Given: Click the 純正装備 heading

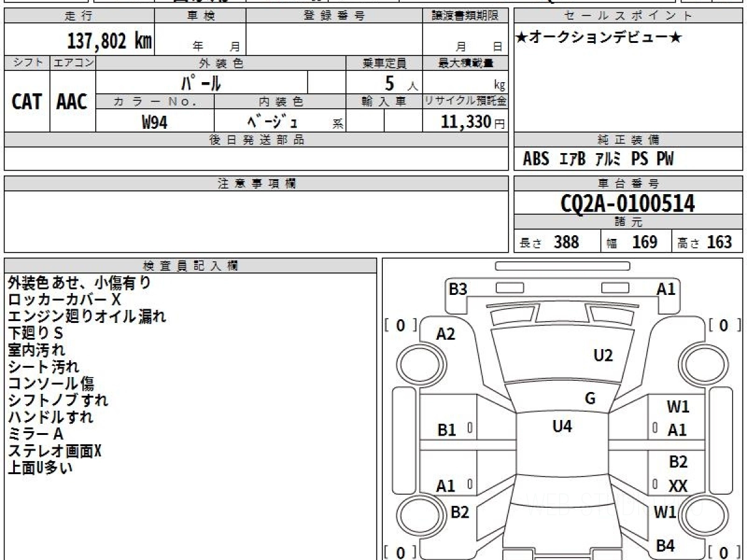Looking at the screenshot, I should pos(629,140).
